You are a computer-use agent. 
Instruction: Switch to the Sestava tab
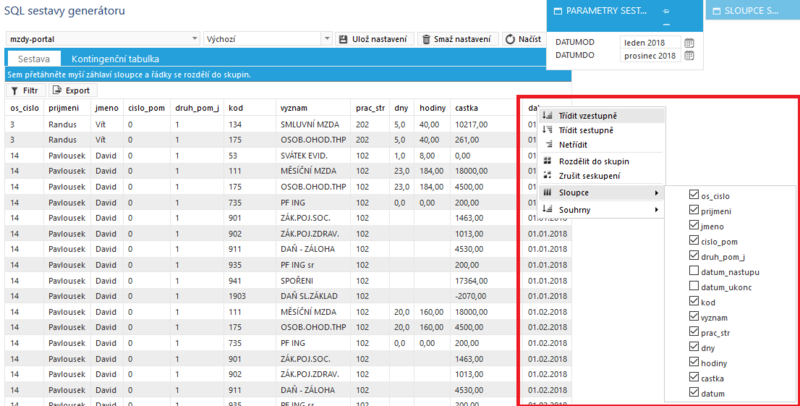click(34, 59)
